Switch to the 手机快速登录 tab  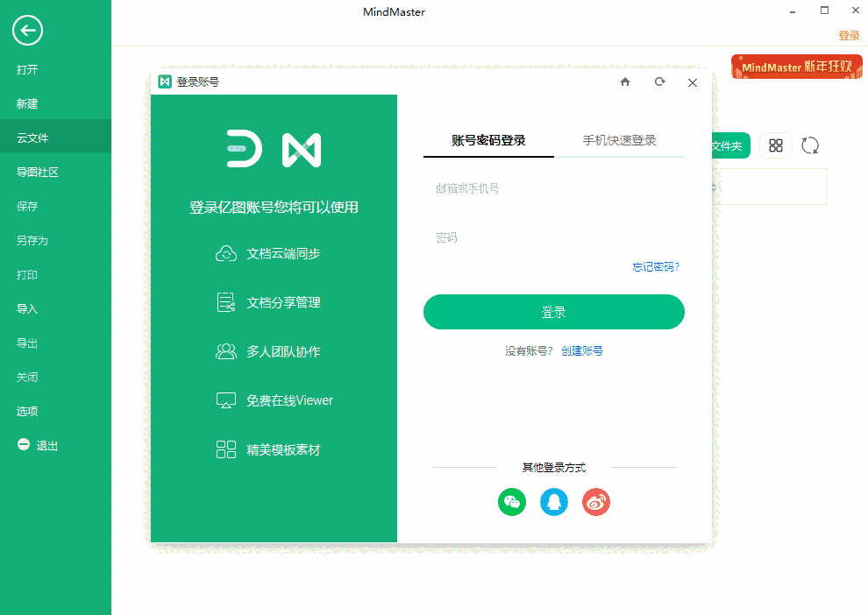coord(621,141)
